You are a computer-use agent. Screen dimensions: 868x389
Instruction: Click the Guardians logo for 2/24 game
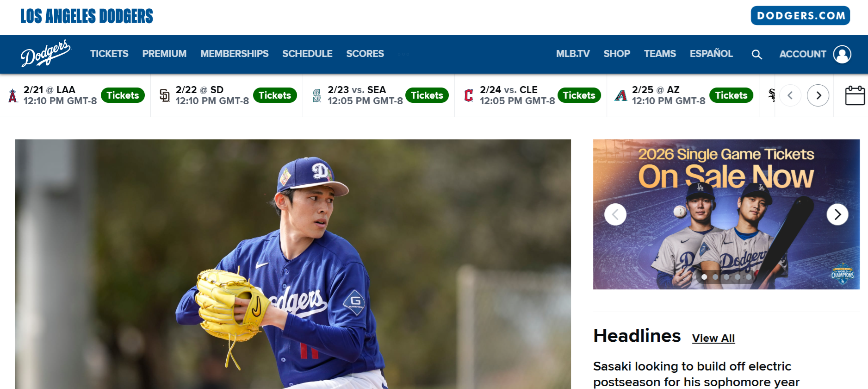469,95
